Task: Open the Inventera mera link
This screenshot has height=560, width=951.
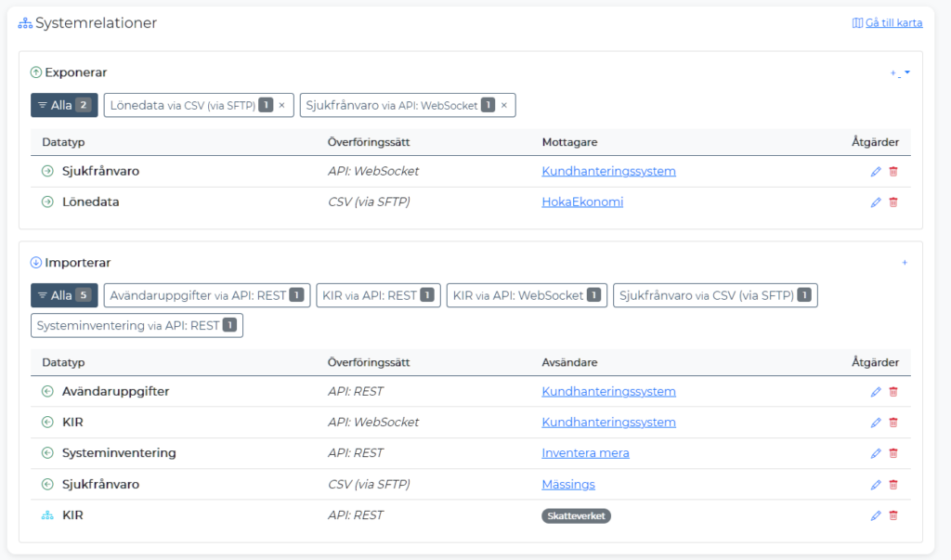Action: [x=585, y=453]
